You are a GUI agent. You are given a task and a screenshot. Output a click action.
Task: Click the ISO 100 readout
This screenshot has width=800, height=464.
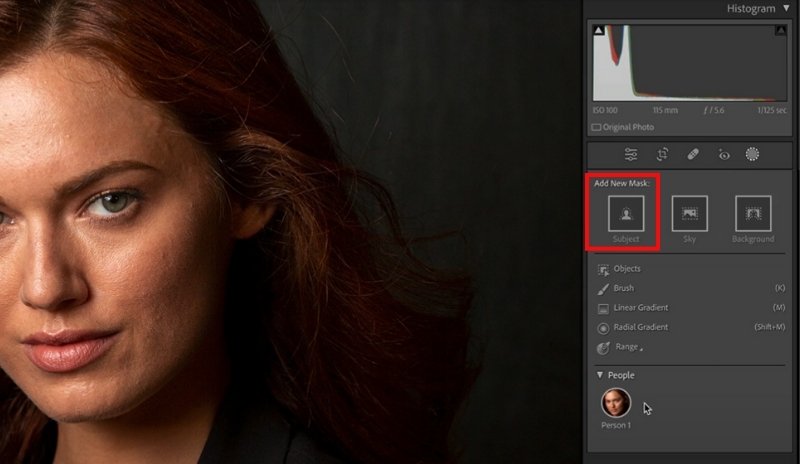coord(605,110)
